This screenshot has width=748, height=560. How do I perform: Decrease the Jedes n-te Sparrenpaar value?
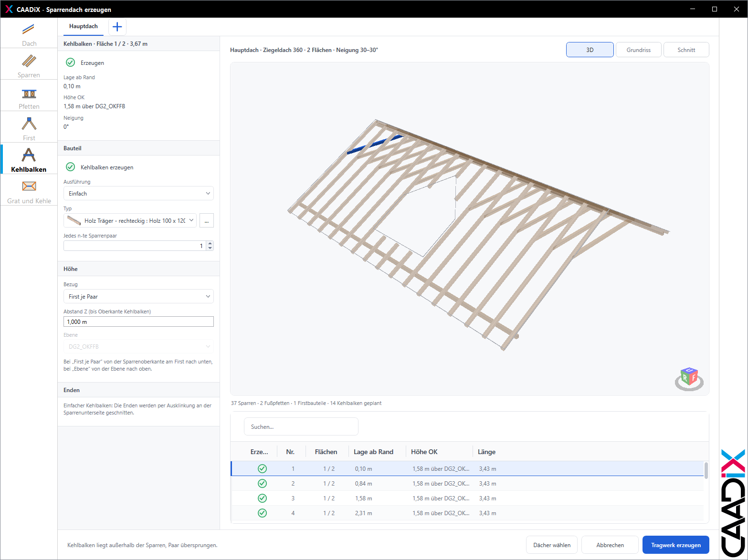210,248
